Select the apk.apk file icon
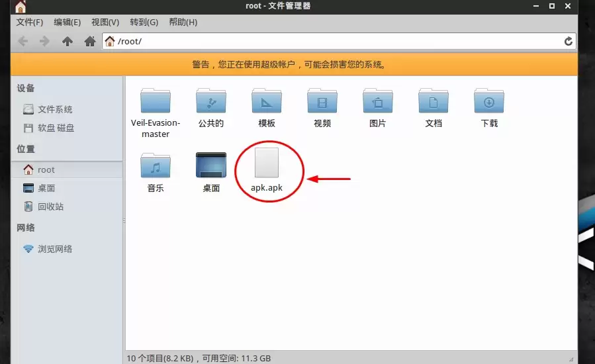The width and height of the screenshot is (595, 364). 266,162
